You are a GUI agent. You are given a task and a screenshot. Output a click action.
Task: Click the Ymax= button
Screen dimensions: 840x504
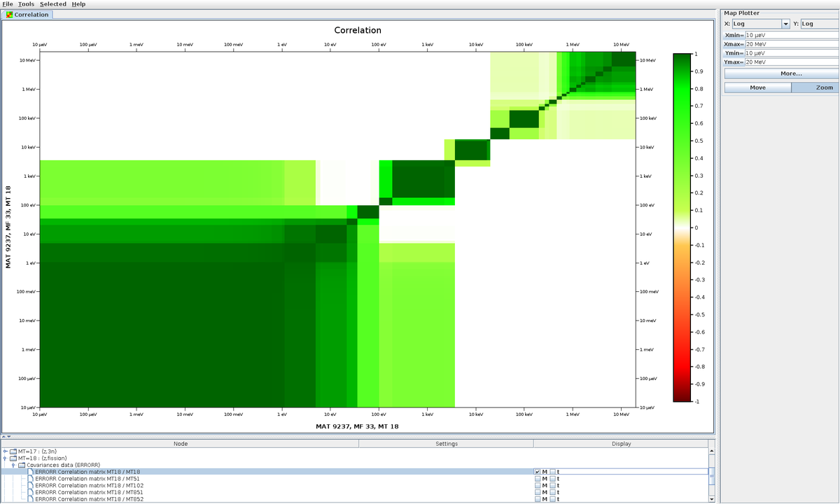(x=734, y=62)
